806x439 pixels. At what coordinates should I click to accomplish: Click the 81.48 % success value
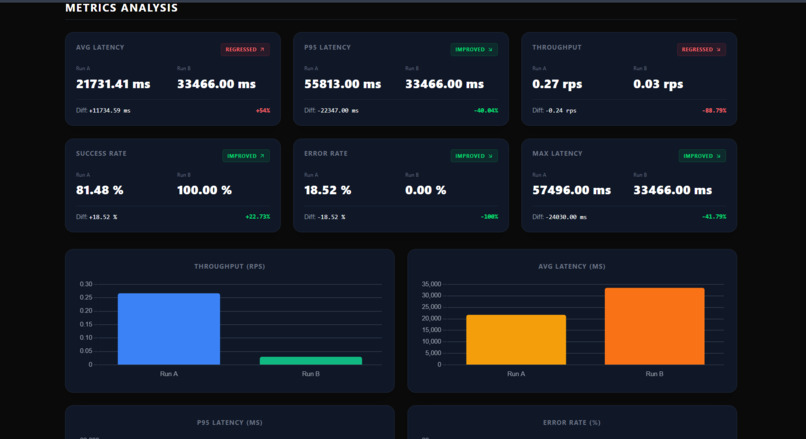point(100,190)
